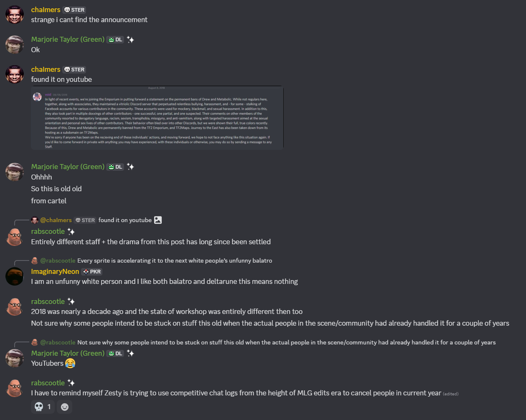Click the (edited) label on the last message

[451, 394]
